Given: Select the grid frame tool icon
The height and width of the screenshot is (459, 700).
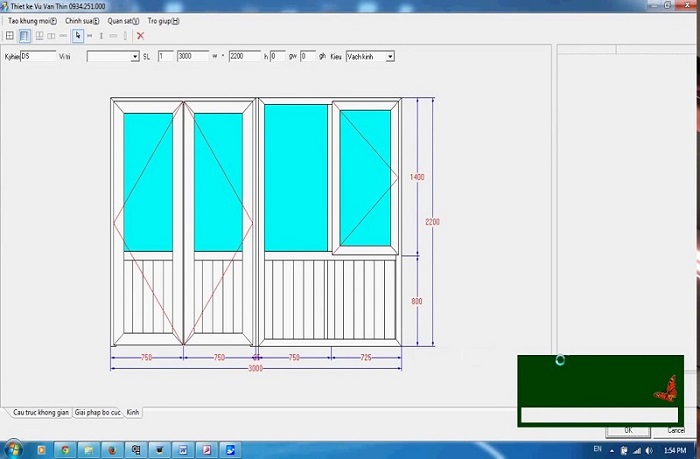Looking at the screenshot, I should coord(9,36).
